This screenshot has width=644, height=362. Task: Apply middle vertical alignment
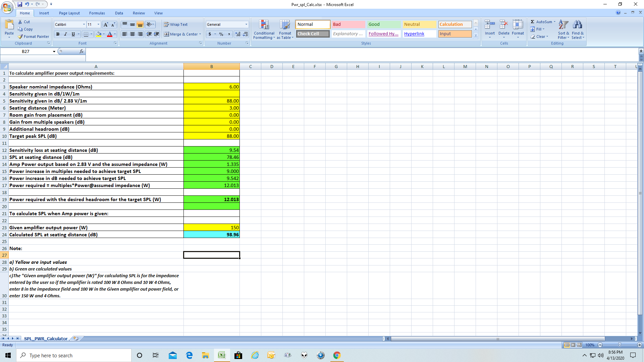click(132, 24)
